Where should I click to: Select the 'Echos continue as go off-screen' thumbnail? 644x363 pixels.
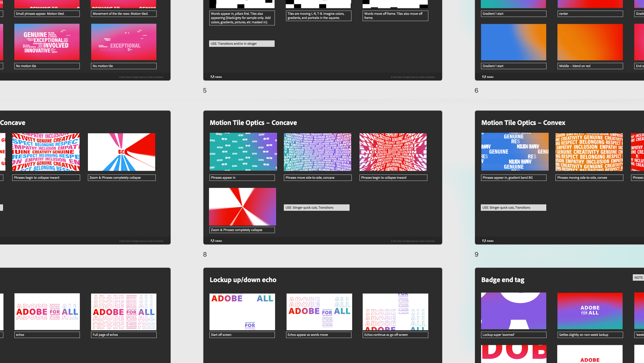tap(395, 312)
